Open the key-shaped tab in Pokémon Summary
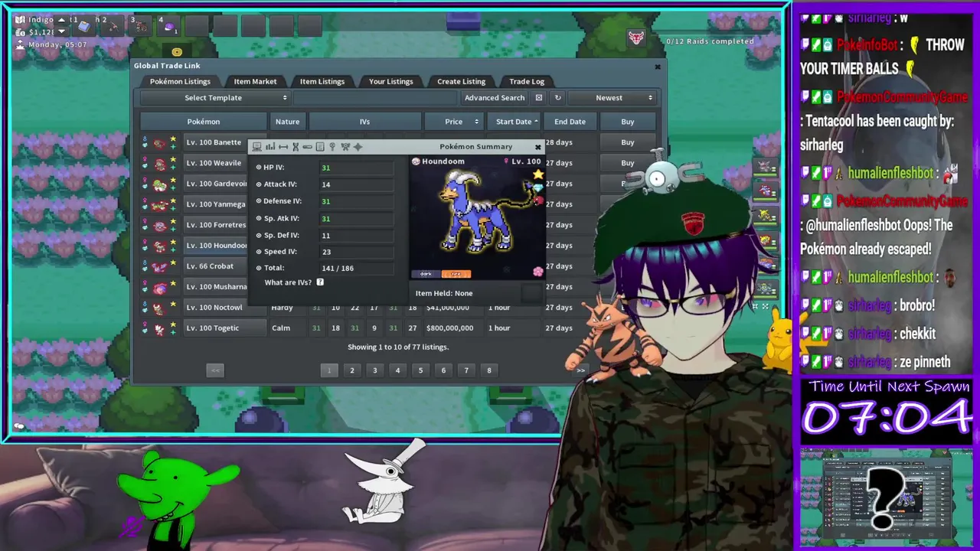The image size is (980, 551). click(332, 147)
